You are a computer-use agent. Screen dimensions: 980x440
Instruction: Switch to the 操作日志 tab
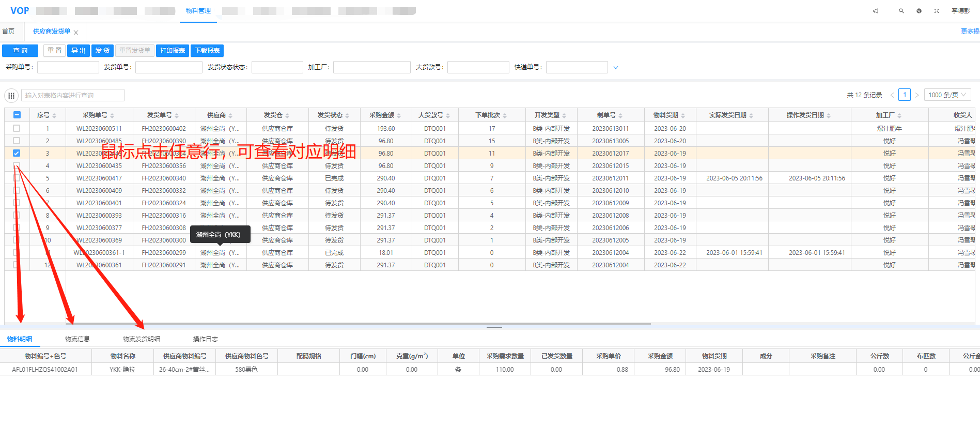click(x=205, y=339)
